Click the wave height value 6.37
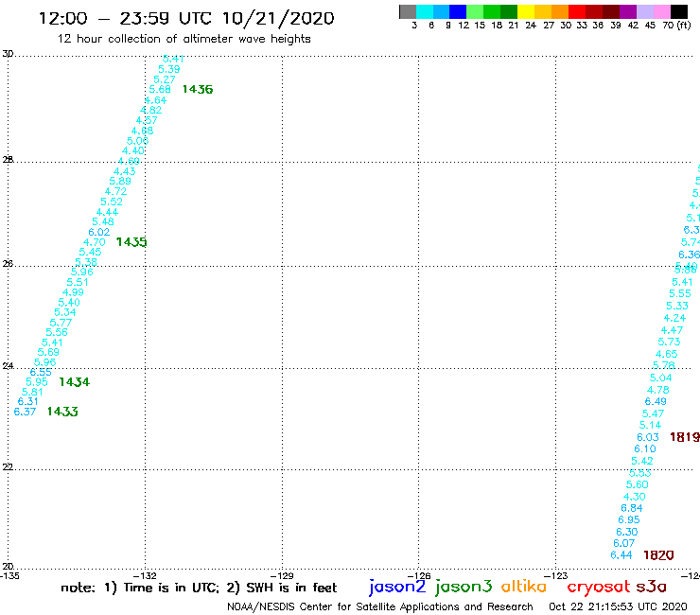 tap(25, 412)
